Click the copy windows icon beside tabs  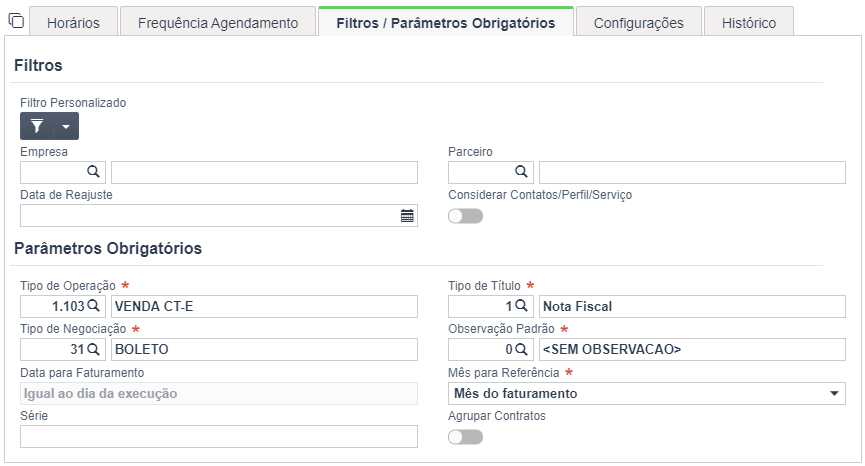17,20
